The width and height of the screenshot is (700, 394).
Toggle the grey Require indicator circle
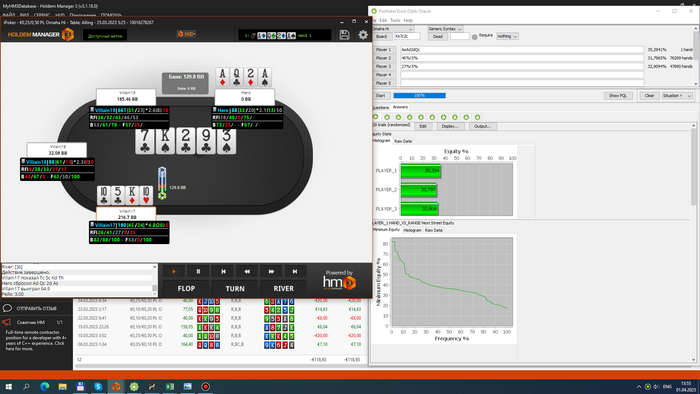tap(475, 37)
